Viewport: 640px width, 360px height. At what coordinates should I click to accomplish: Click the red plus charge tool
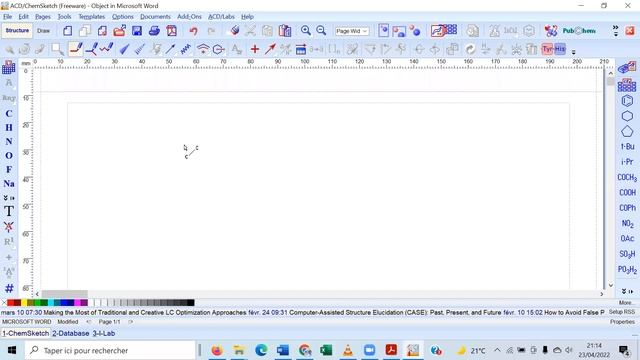255,49
